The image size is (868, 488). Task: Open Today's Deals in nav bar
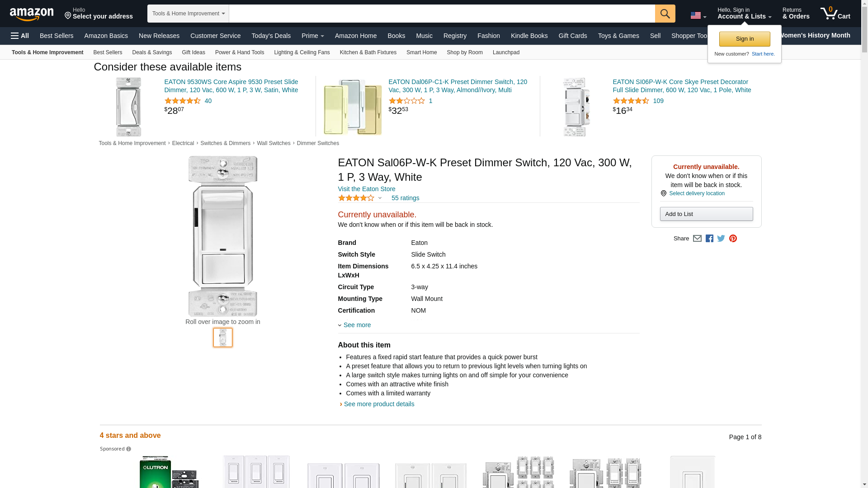click(x=271, y=36)
